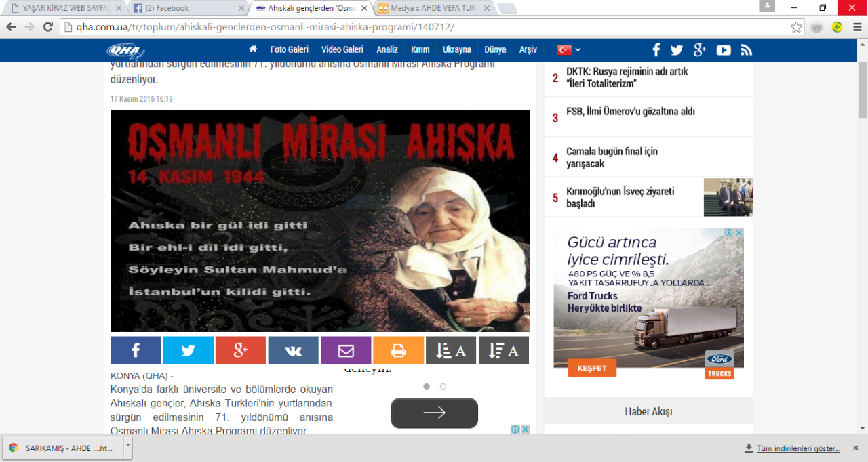Open headline about FSB detaining İlmi Ümerov
This screenshot has width=868, height=462.
pos(631,112)
